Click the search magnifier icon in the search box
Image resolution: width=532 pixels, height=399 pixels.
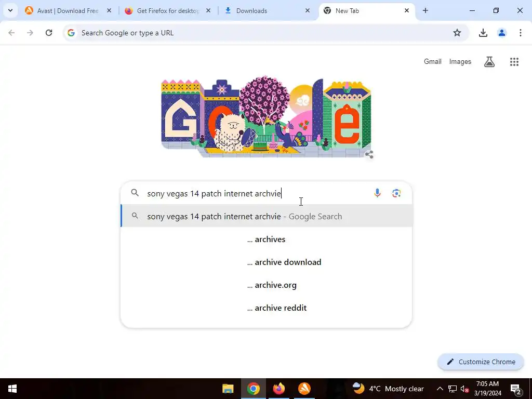tap(135, 193)
